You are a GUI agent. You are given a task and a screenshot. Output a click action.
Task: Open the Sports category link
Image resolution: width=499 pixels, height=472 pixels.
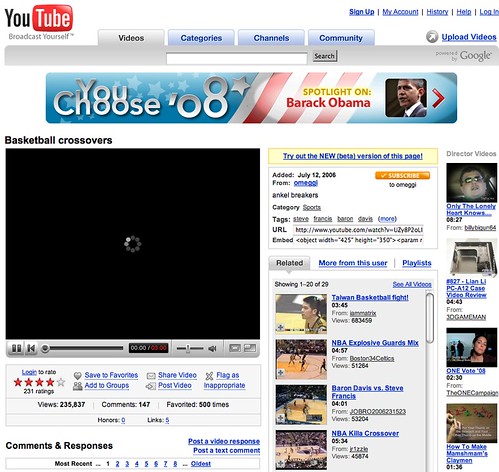[312, 207]
